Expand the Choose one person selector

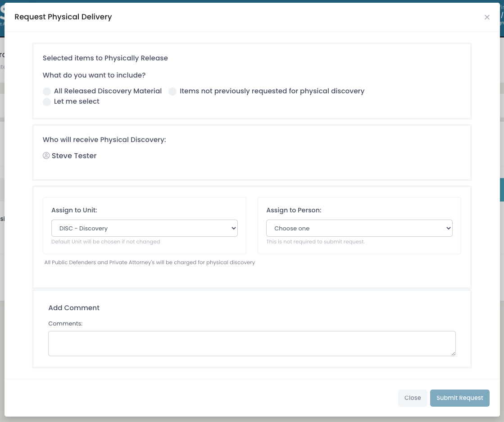click(359, 228)
